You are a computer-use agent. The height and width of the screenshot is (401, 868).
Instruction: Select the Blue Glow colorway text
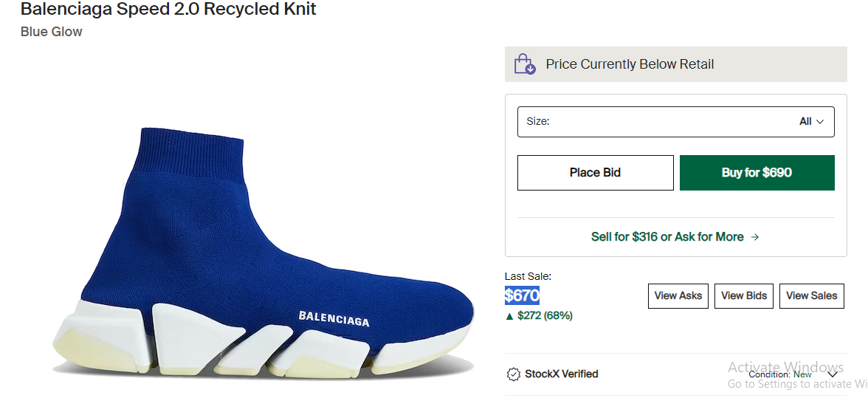click(x=52, y=32)
